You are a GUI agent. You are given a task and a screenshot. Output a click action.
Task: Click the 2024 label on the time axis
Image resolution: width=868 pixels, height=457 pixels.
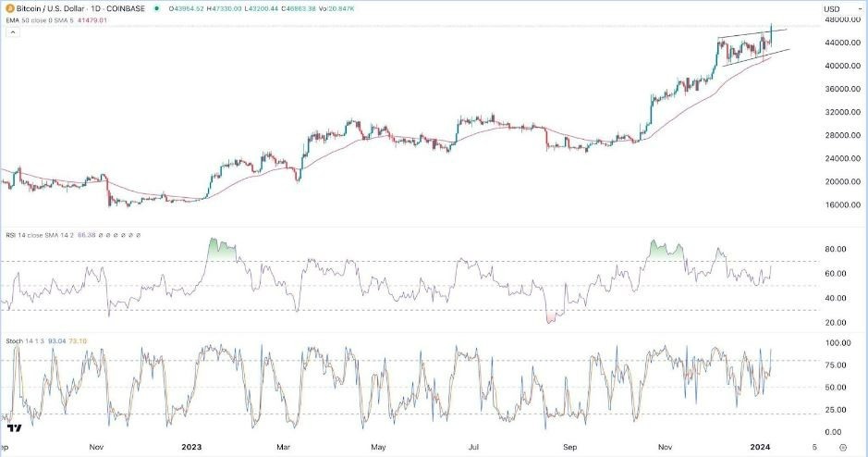pos(760,447)
